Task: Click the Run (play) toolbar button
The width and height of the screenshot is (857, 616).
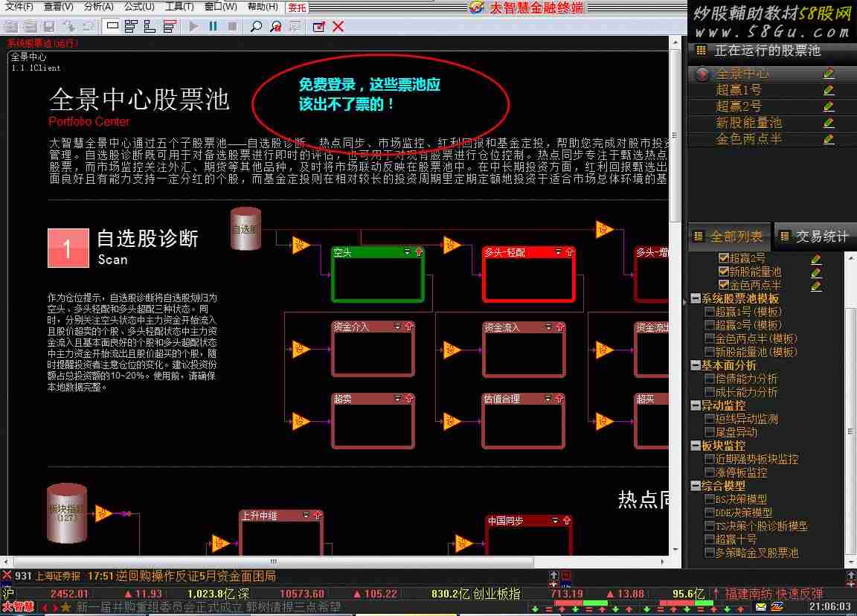Action: 193,26
